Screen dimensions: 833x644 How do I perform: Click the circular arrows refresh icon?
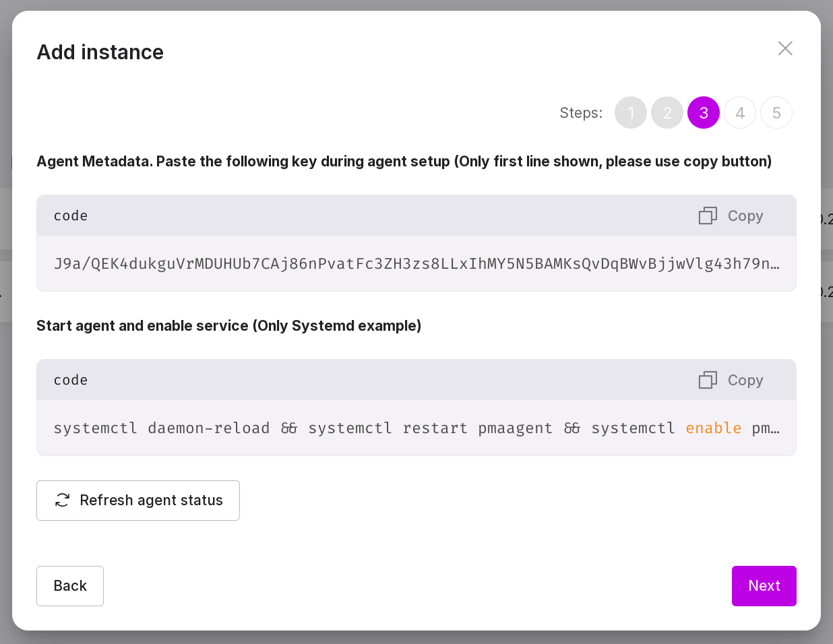point(63,500)
